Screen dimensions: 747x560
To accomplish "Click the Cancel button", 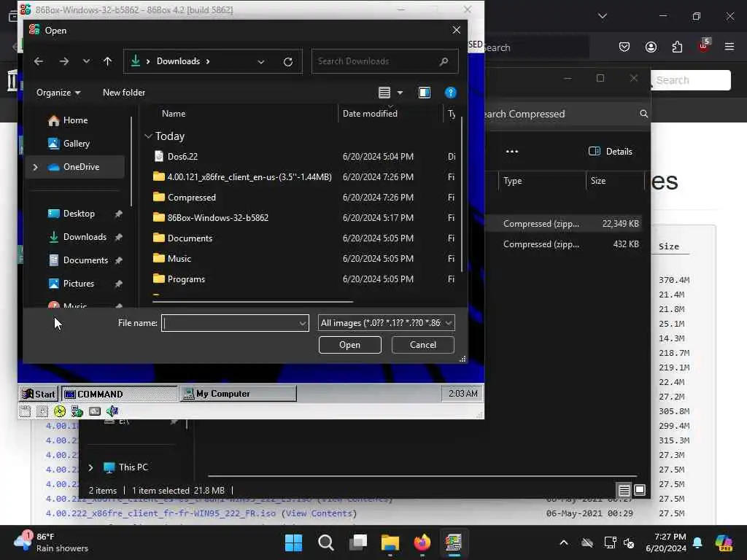I will point(422,345).
